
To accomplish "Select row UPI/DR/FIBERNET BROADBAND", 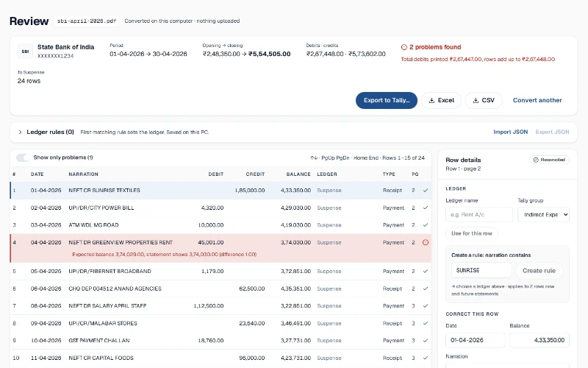I will click(x=220, y=271).
